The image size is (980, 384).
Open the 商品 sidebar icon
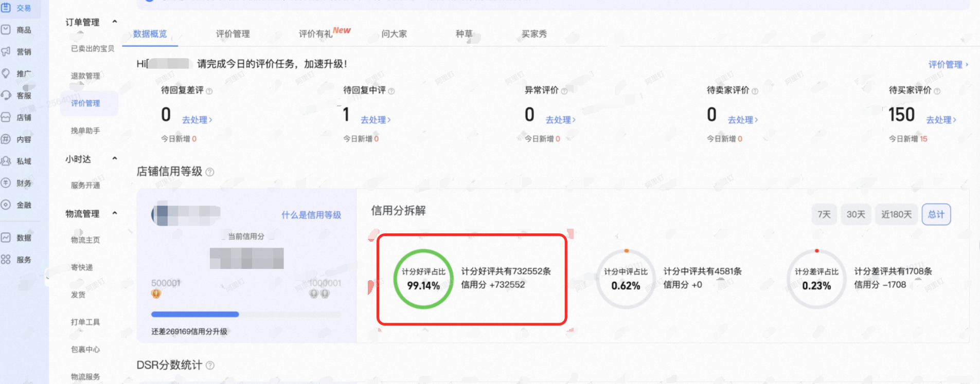tap(6, 30)
